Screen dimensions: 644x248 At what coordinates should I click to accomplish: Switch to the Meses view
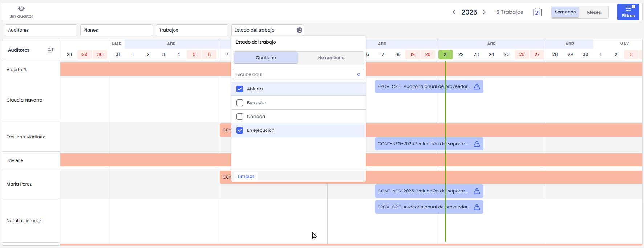point(594,12)
